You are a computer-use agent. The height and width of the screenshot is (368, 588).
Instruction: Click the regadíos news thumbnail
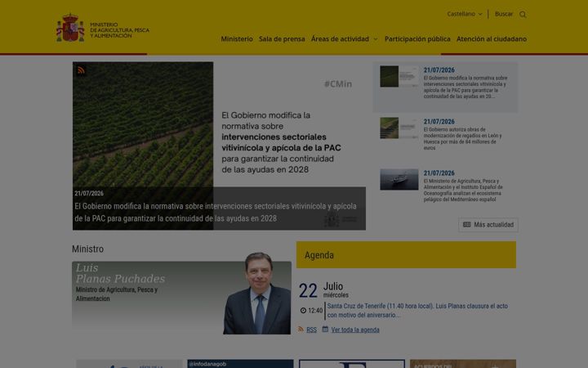[399, 128]
